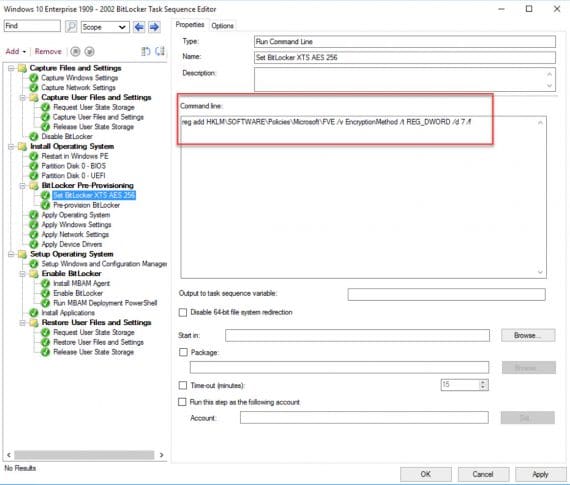The height and width of the screenshot is (485, 570).
Task: Click the expand all groups icon
Action: (145, 51)
